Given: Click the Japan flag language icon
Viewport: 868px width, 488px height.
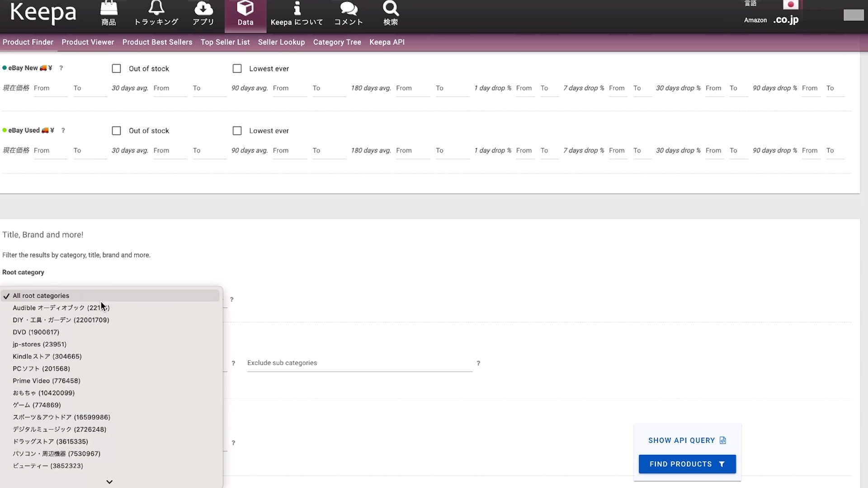Looking at the screenshot, I should [x=791, y=5].
